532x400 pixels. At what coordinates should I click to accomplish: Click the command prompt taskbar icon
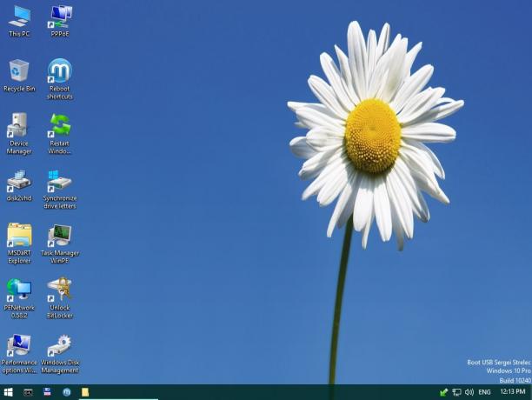click(x=28, y=392)
